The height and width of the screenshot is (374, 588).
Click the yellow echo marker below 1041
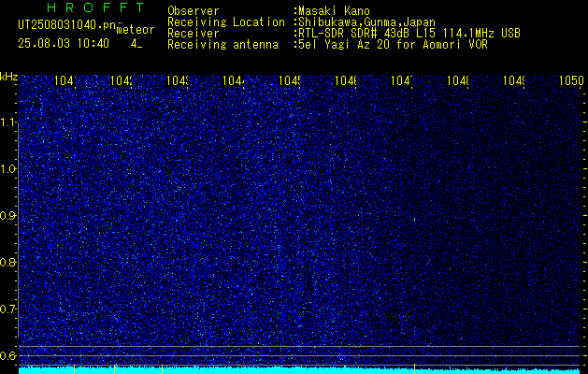pos(74,368)
